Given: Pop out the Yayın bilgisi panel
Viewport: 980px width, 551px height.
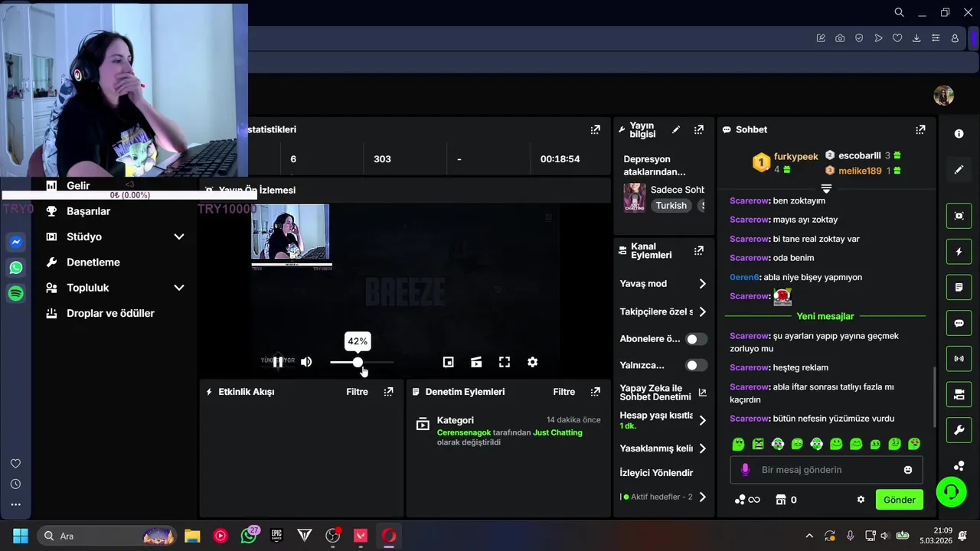Looking at the screenshot, I should 698,130.
